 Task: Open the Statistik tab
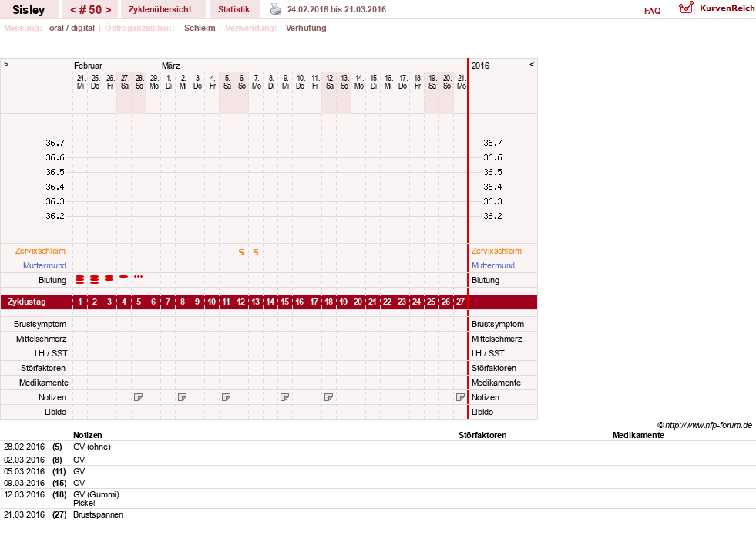[x=234, y=10]
